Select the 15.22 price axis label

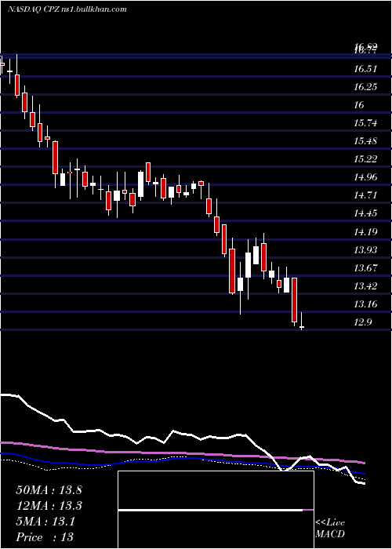click(365, 159)
